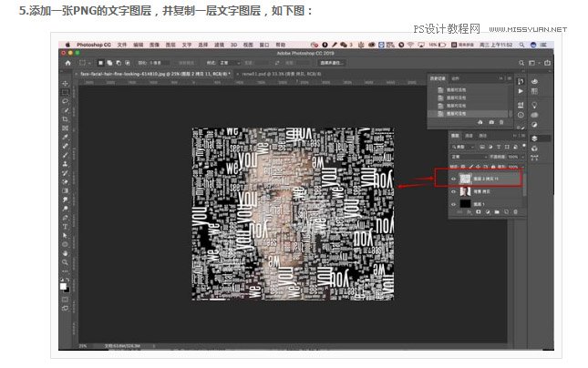This screenshot has width=588, height=368.
Task: Select the Rectangular Marquee tool in the toolbox
Action: 66,92
